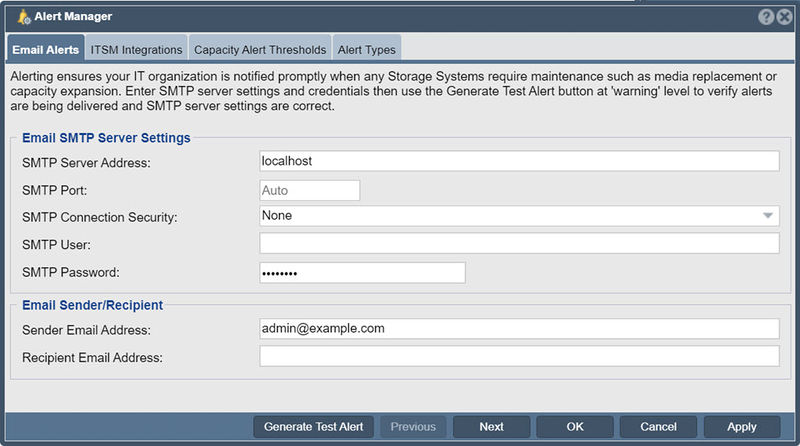800x446 pixels.
Task: Open the Capacity Alert Thresholds tab
Action: click(260, 49)
